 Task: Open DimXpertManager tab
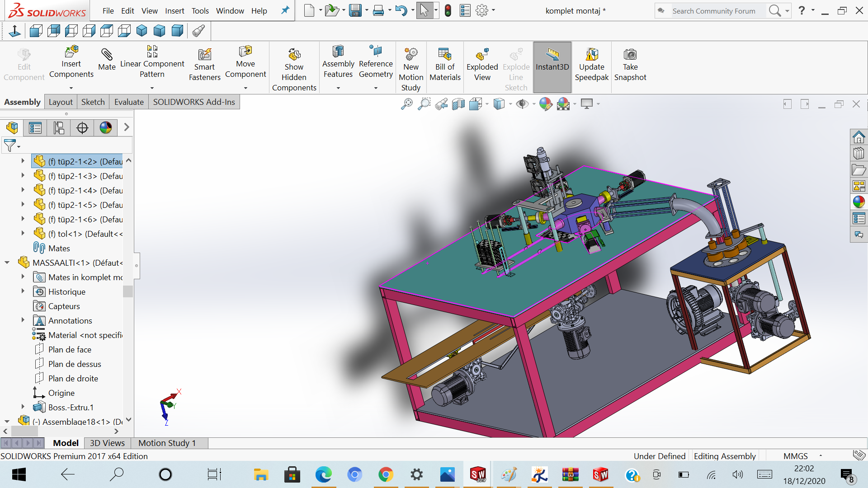[x=82, y=128]
